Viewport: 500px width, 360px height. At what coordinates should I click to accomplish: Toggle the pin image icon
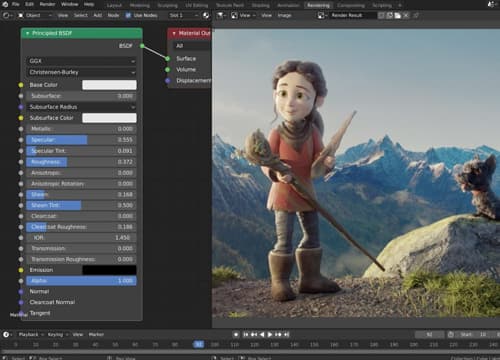coord(416,15)
